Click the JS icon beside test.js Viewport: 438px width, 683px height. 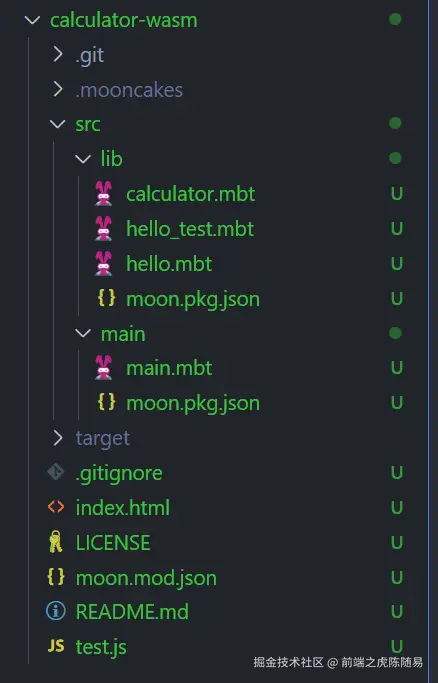pyautogui.click(x=56, y=646)
